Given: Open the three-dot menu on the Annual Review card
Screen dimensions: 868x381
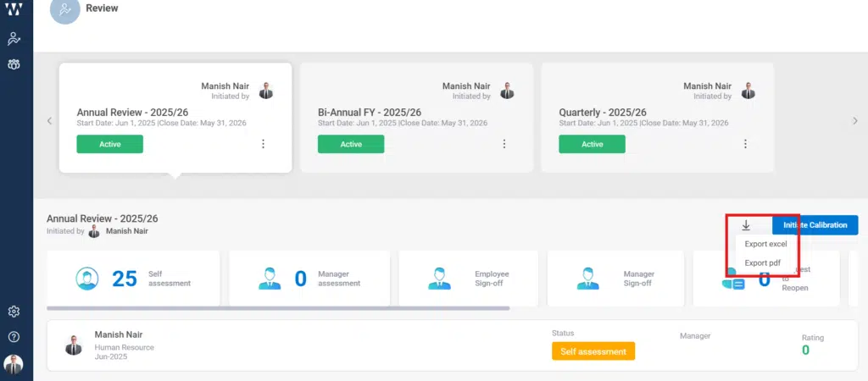Looking at the screenshot, I should click(x=263, y=144).
